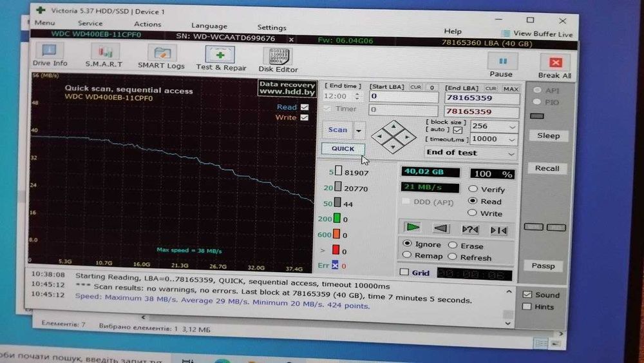Click the random-access jump button
The height and width of the screenshot is (363, 644).
[470, 230]
